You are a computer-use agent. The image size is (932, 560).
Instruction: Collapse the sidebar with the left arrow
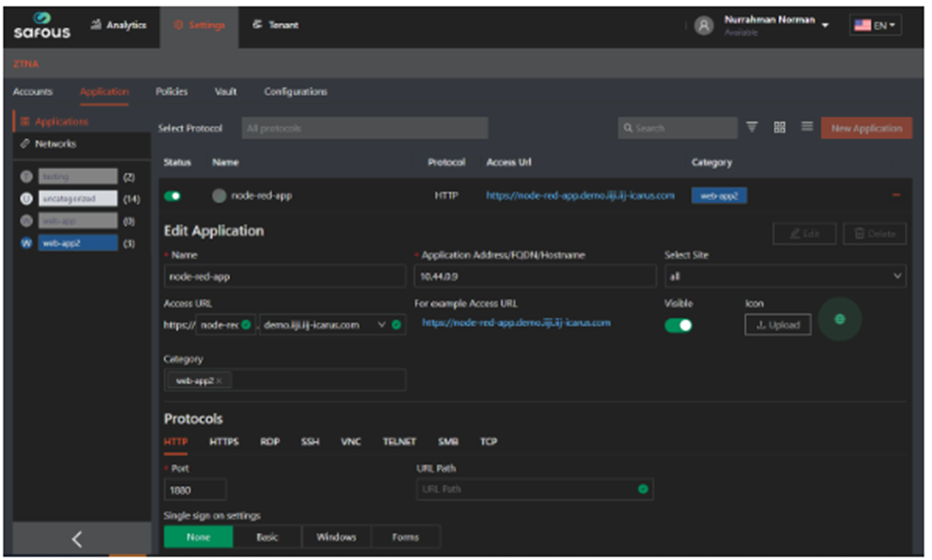[77, 539]
